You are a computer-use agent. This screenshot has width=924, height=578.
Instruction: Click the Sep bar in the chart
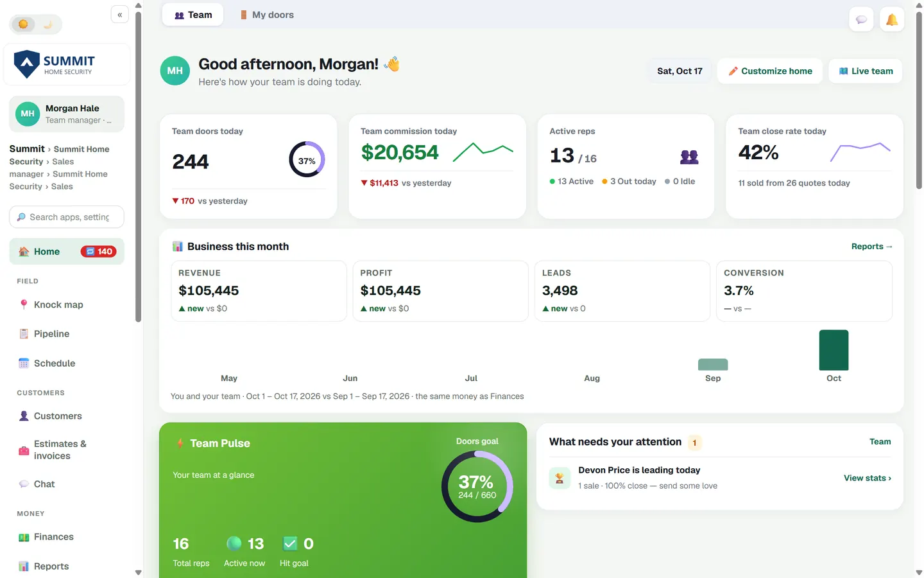point(713,365)
